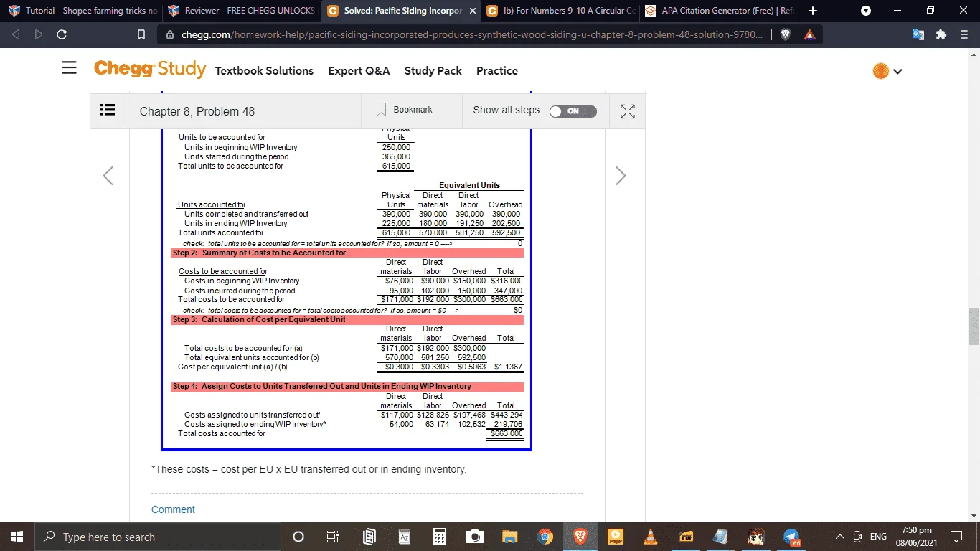The width and height of the screenshot is (980, 551).
Task: Click the Comment link
Action: [x=173, y=509]
